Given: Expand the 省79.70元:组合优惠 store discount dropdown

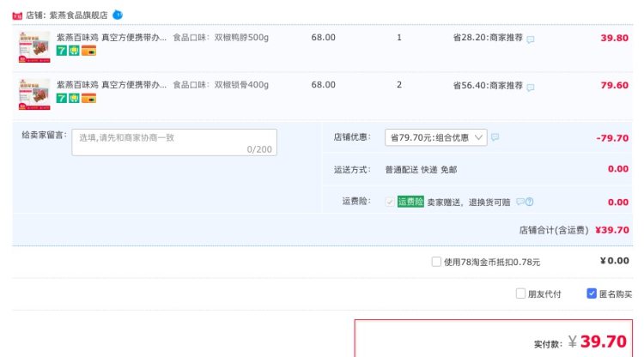Looking at the screenshot, I should tap(435, 137).
